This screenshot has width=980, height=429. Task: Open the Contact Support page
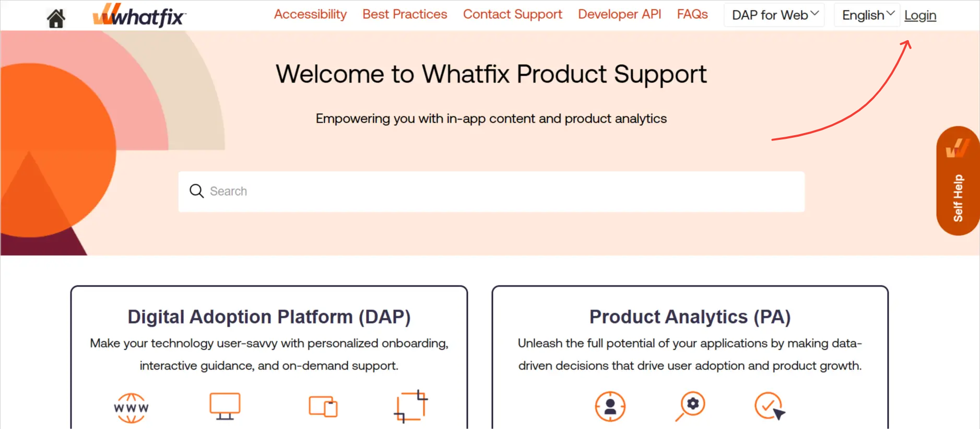[x=512, y=14]
